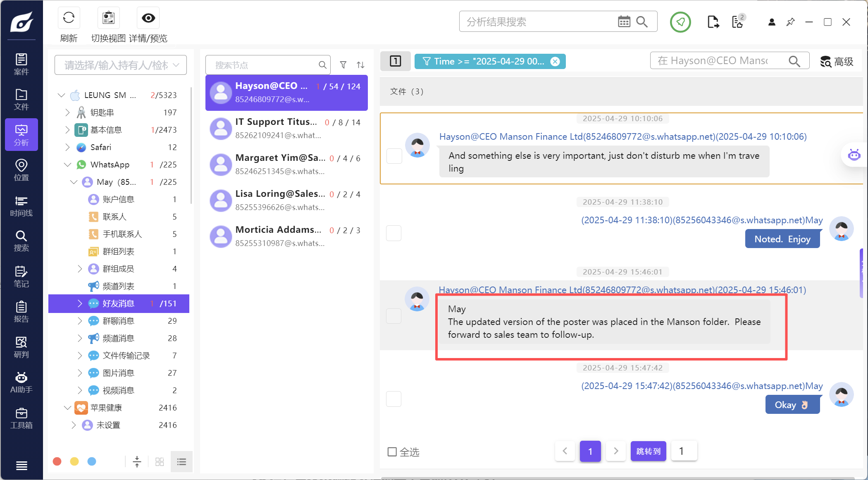Open the holder/examiner selection dropdown
Viewport: 868px width, 480px height.
(x=120, y=65)
